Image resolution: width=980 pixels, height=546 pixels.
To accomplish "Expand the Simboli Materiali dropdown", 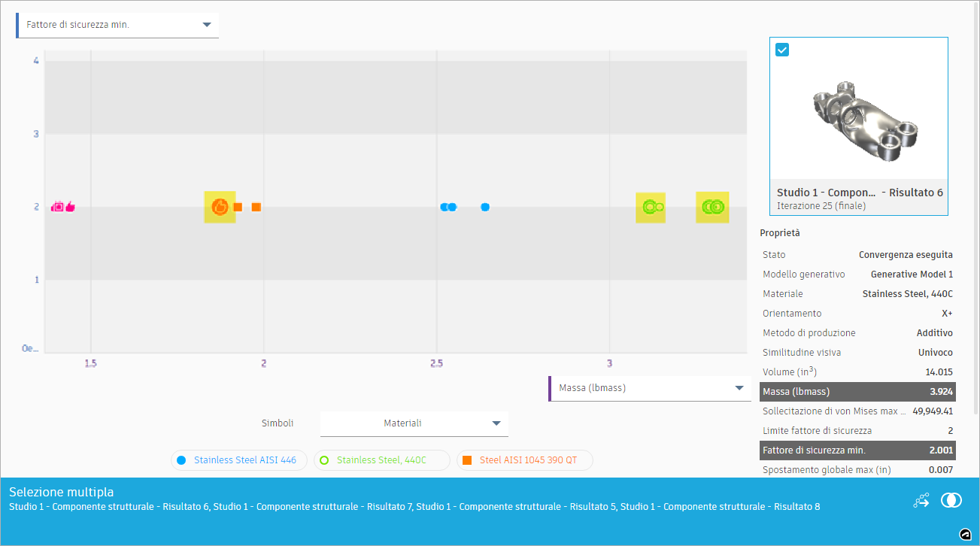I will point(496,423).
